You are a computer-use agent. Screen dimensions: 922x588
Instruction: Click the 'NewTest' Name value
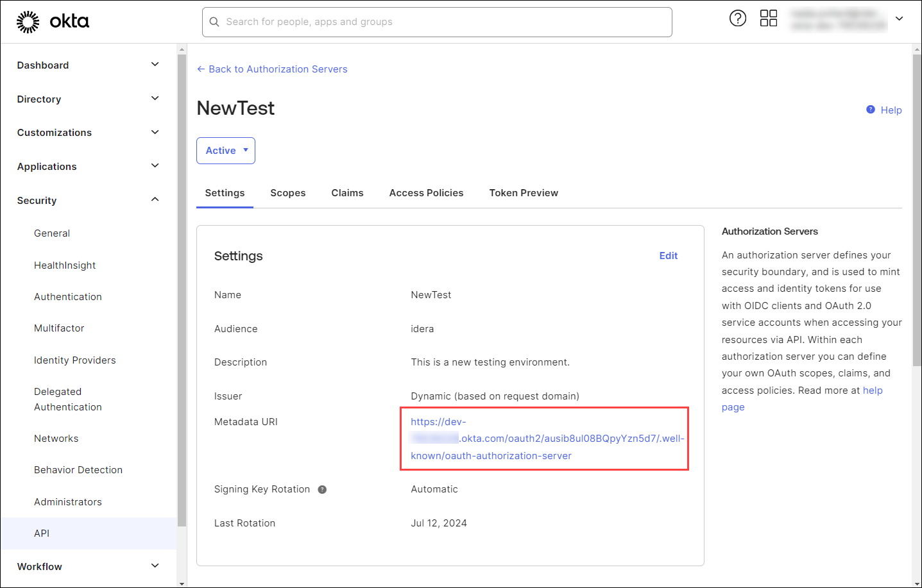pyautogui.click(x=431, y=295)
